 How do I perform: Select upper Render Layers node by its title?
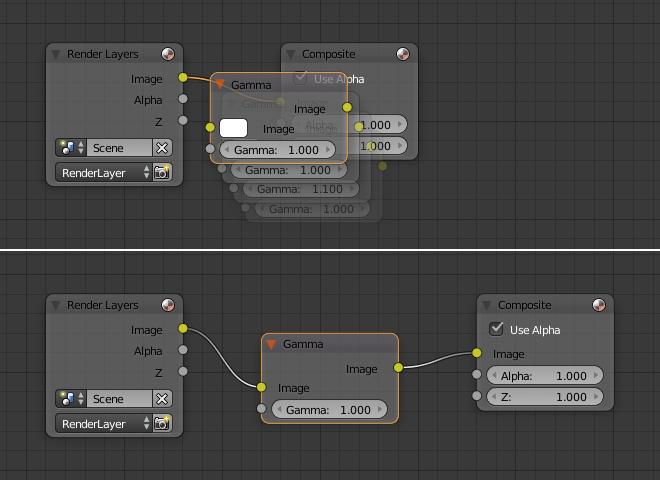[103, 54]
